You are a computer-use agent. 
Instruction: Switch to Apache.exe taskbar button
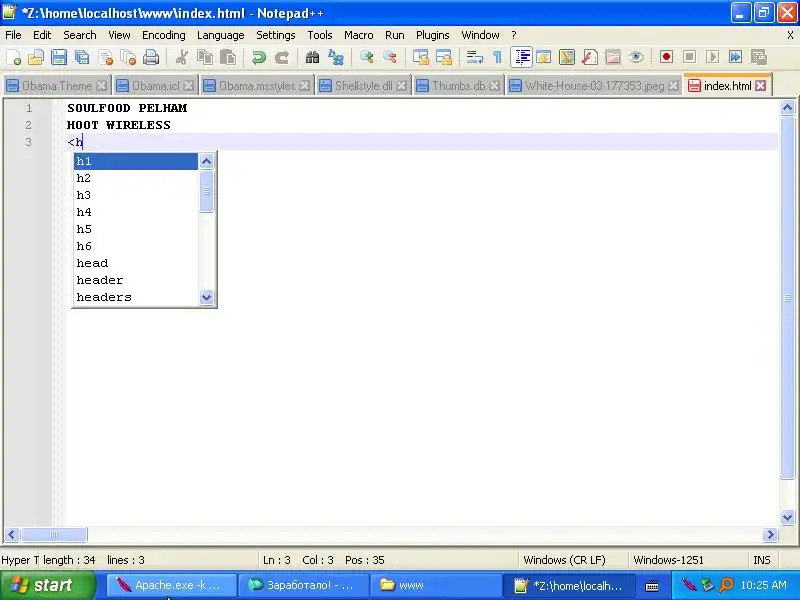pyautogui.click(x=172, y=585)
